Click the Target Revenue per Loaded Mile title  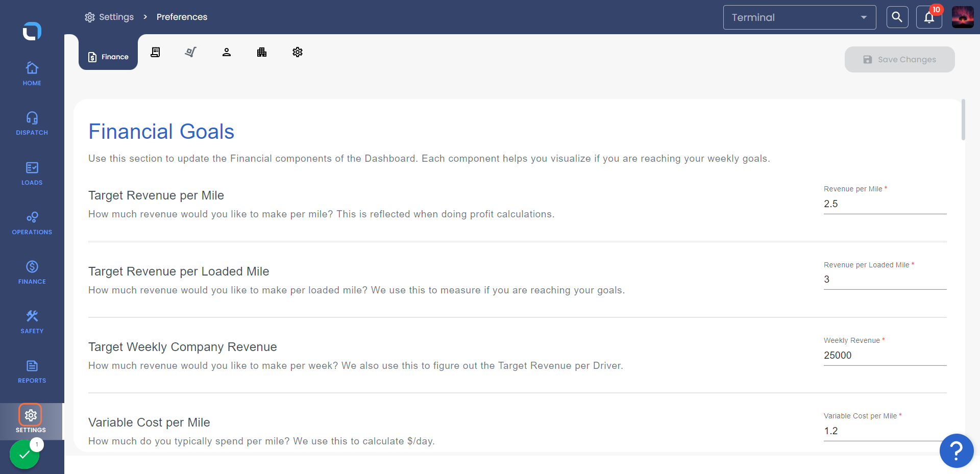179,271
